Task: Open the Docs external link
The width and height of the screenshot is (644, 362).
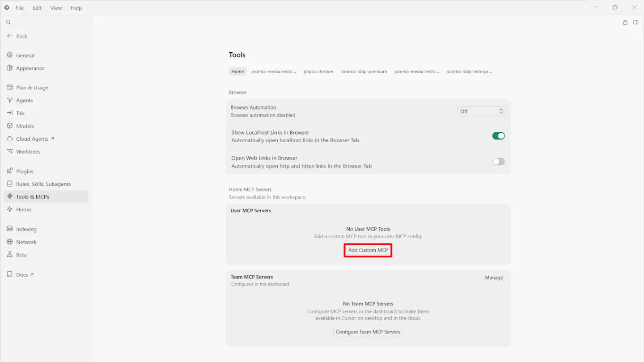Action: pyautogui.click(x=46, y=274)
